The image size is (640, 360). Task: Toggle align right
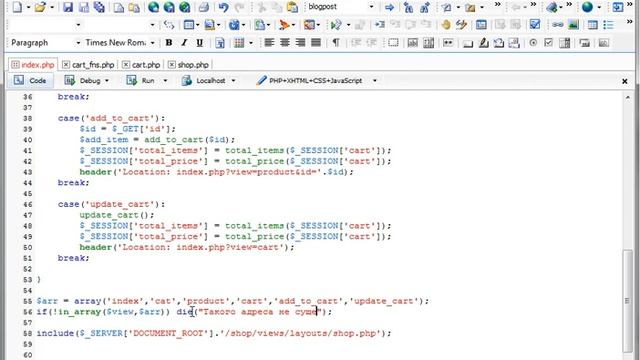pos(300,42)
